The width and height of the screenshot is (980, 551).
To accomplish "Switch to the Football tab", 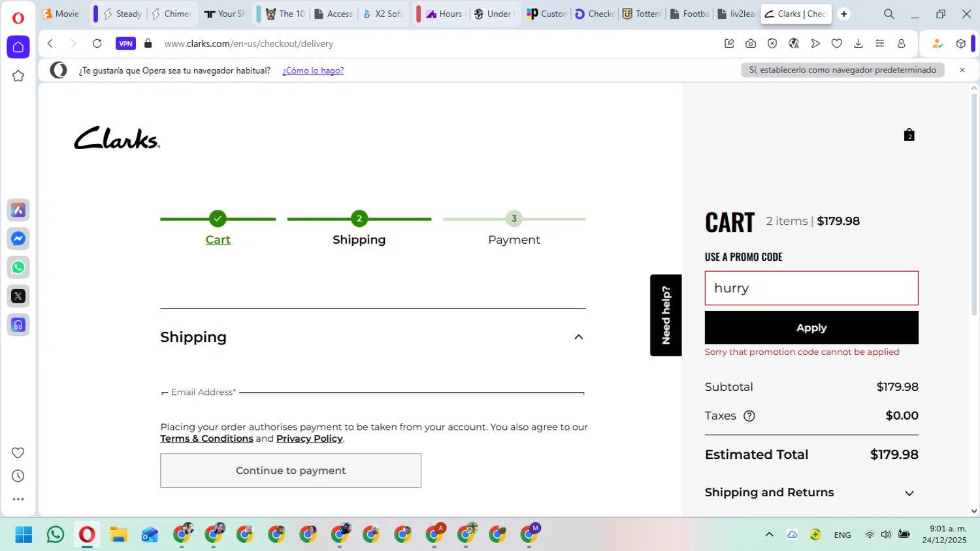I will [690, 14].
